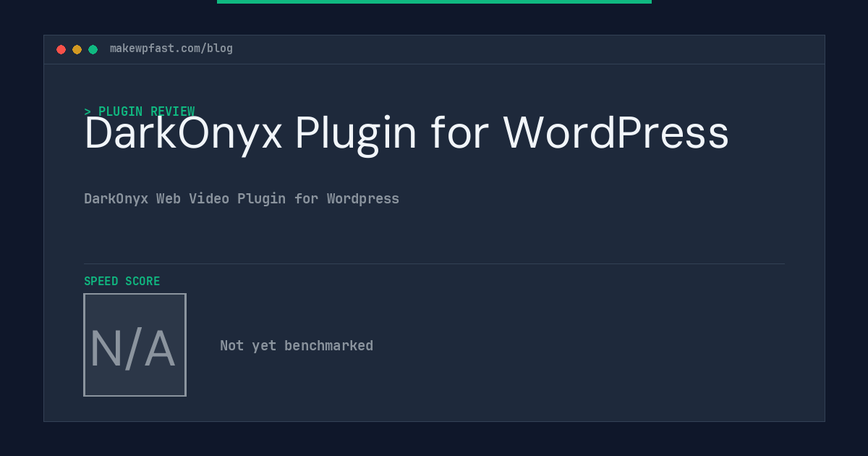
Task: Click the 'SPEED SCORE' label
Action: (122, 281)
